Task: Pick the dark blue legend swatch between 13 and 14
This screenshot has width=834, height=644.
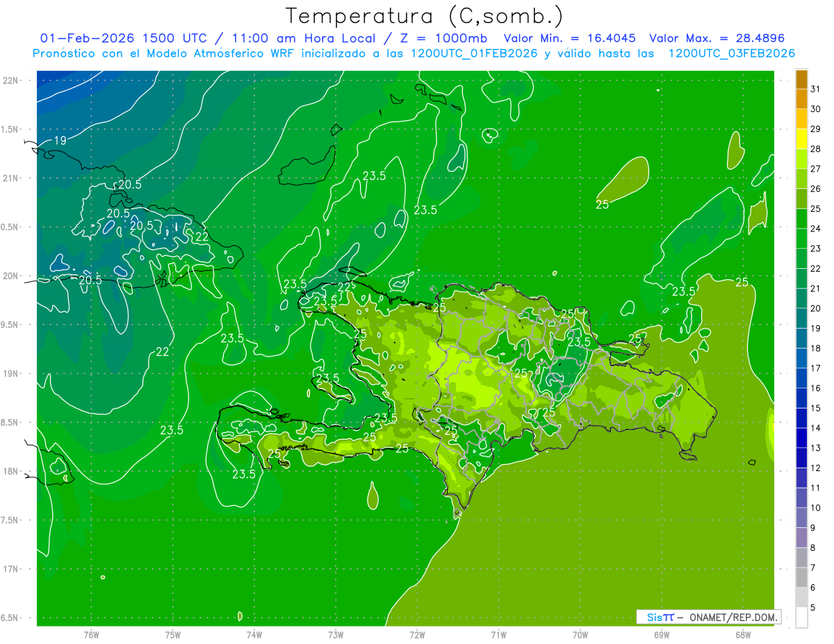Action: point(801,438)
